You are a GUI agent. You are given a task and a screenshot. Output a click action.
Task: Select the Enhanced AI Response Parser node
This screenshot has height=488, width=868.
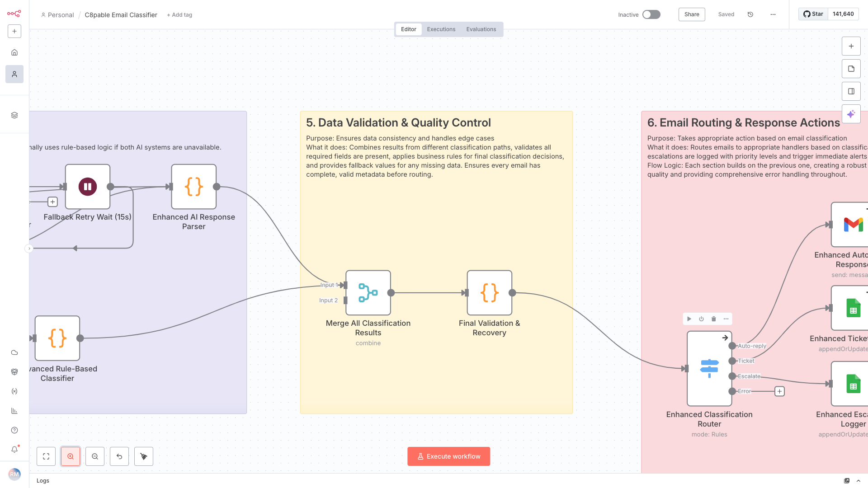click(194, 187)
